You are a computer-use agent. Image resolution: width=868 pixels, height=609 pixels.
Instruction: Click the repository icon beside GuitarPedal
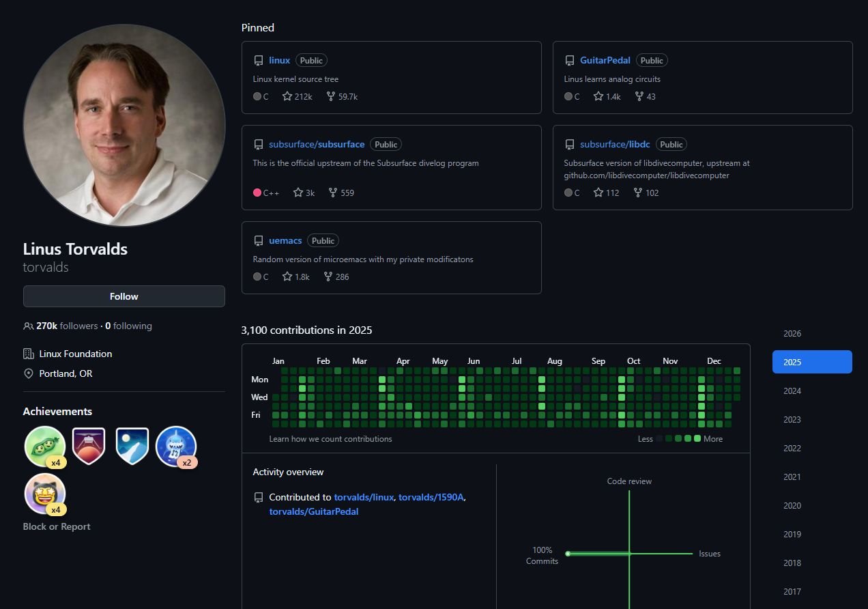570,61
